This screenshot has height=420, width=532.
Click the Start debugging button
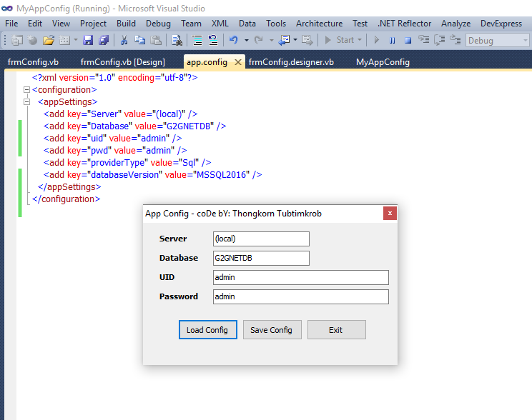point(339,40)
